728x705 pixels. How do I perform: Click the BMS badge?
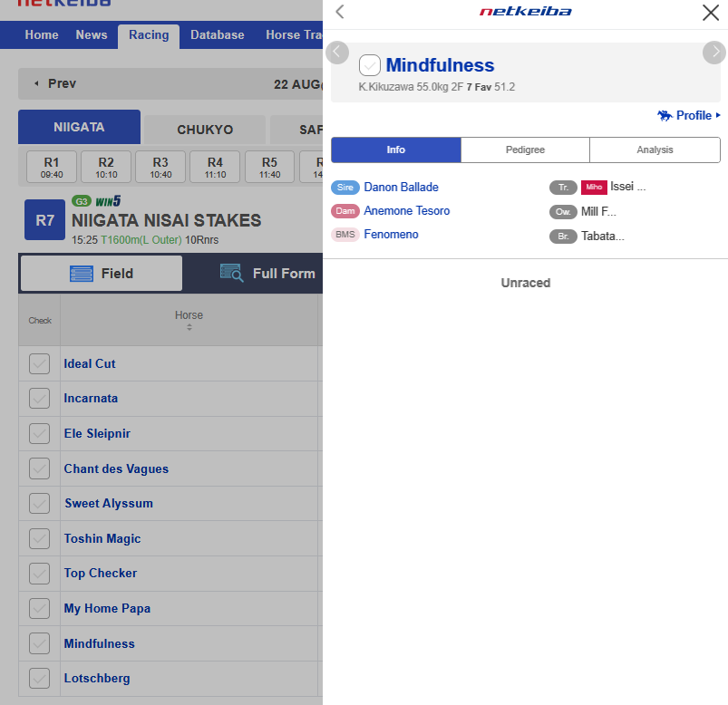click(345, 235)
